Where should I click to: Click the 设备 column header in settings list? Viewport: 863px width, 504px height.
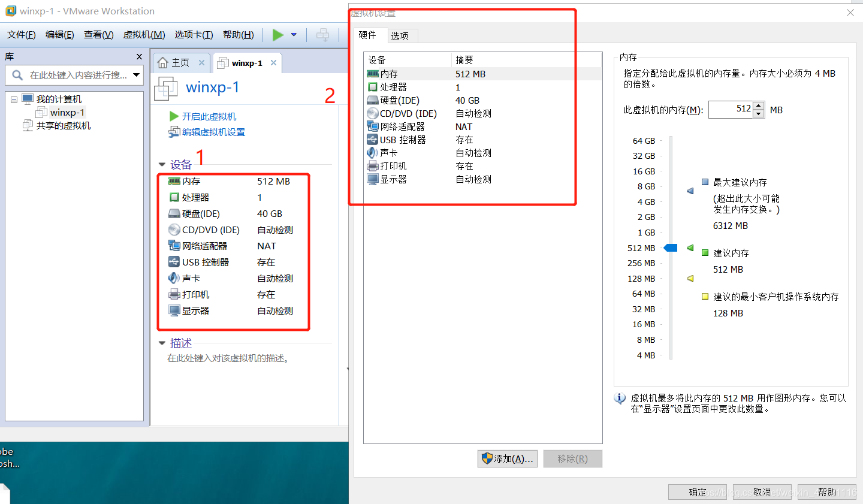(408, 60)
